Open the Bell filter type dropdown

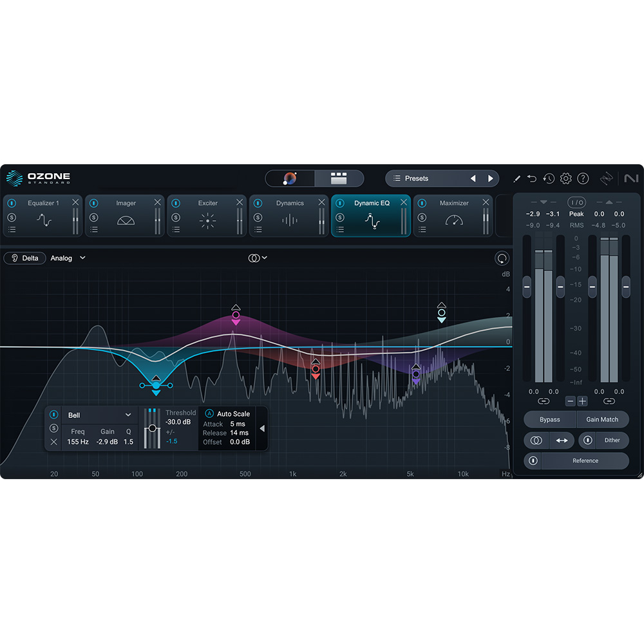pyautogui.click(x=99, y=415)
